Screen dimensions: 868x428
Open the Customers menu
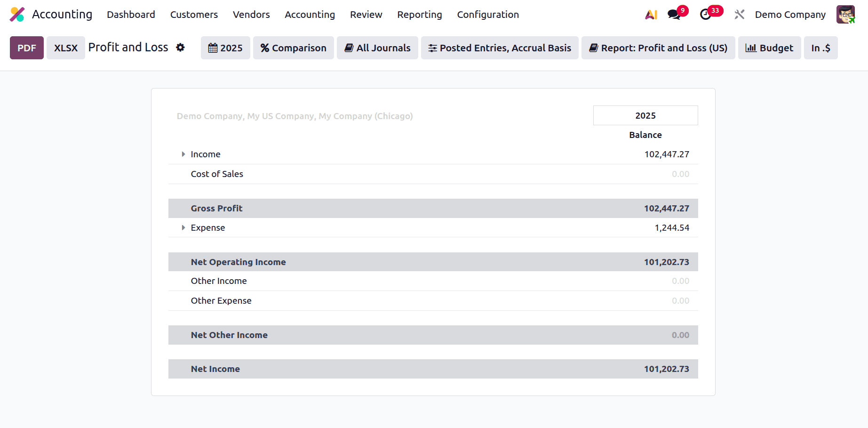[194, 15]
